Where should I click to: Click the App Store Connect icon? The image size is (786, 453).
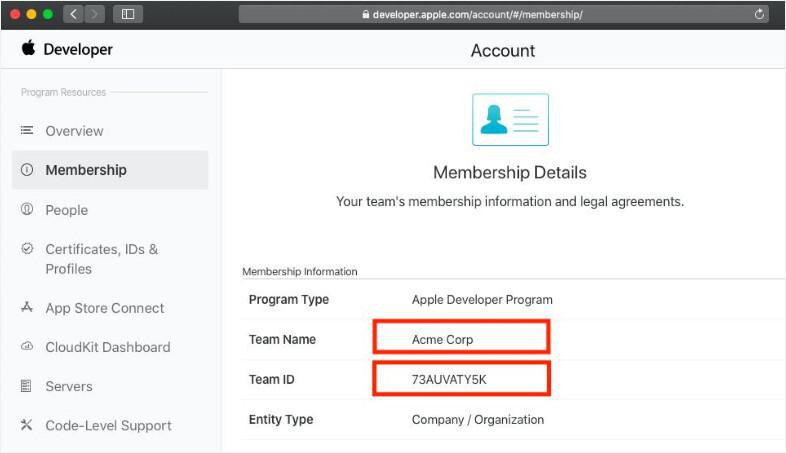(x=27, y=308)
